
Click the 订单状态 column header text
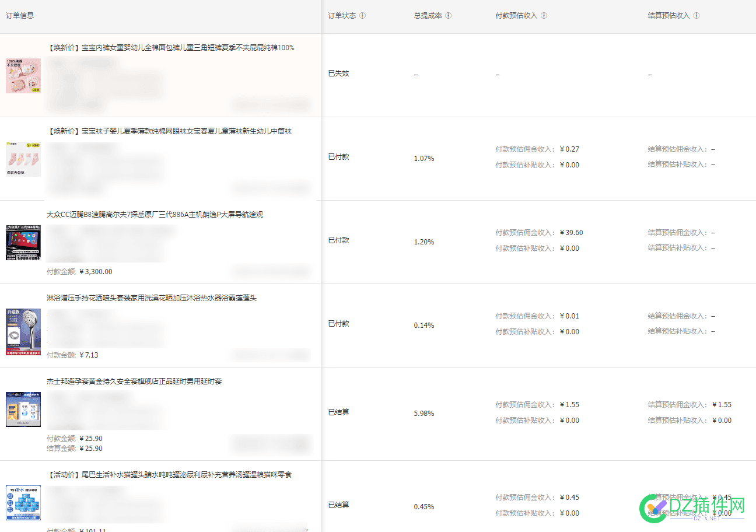point(342,16)
